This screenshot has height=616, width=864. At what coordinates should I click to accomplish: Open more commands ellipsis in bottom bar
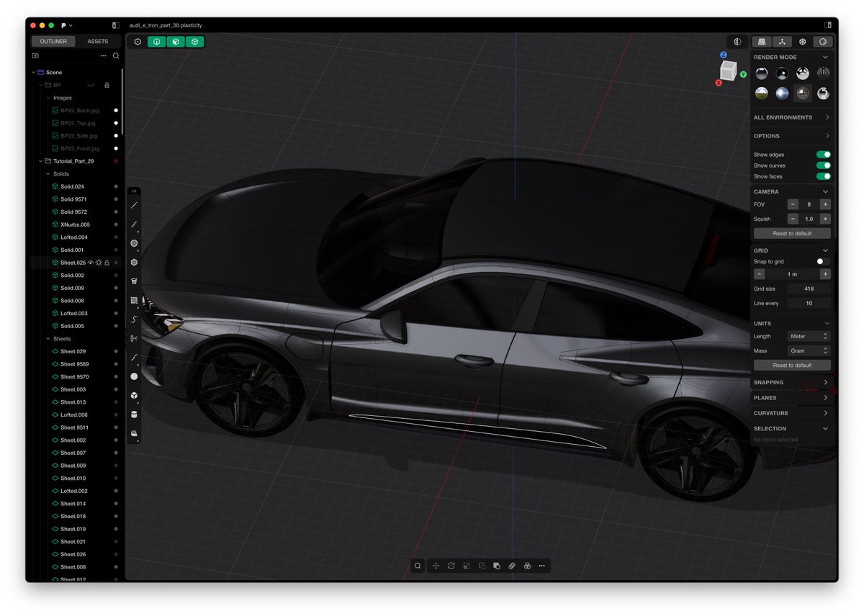click(542, 566)
